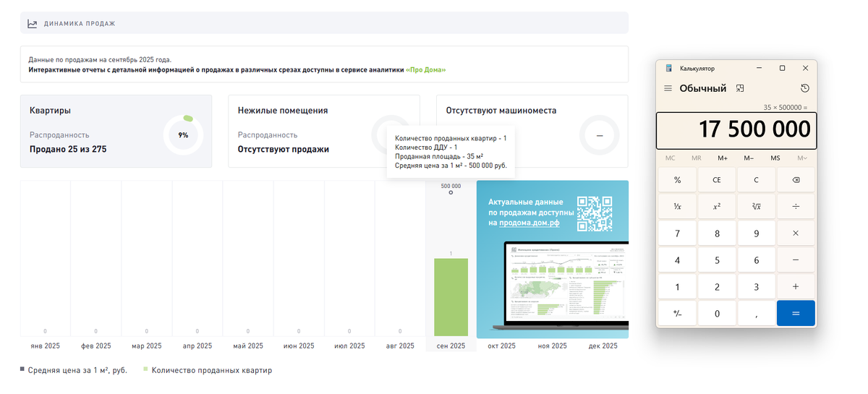The image size is (868, 394).
Task: Click Продано 25 из 275 text
Action: 68,150
